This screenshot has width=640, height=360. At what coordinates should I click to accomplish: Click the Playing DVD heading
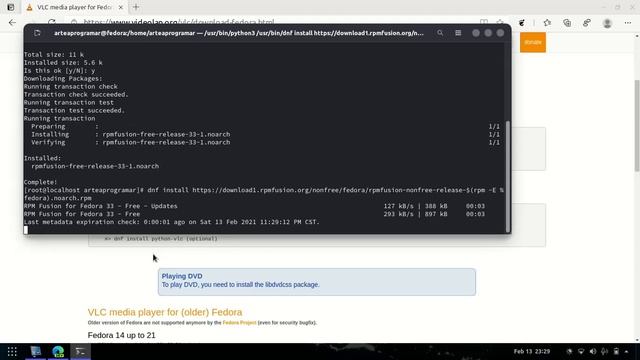(x=182, y=276)
